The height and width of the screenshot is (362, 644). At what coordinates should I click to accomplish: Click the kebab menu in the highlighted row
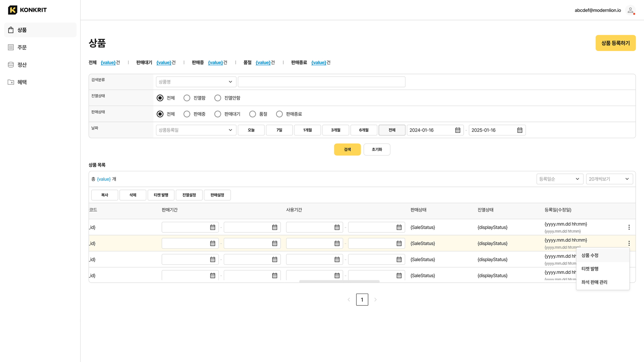[629, 243]
